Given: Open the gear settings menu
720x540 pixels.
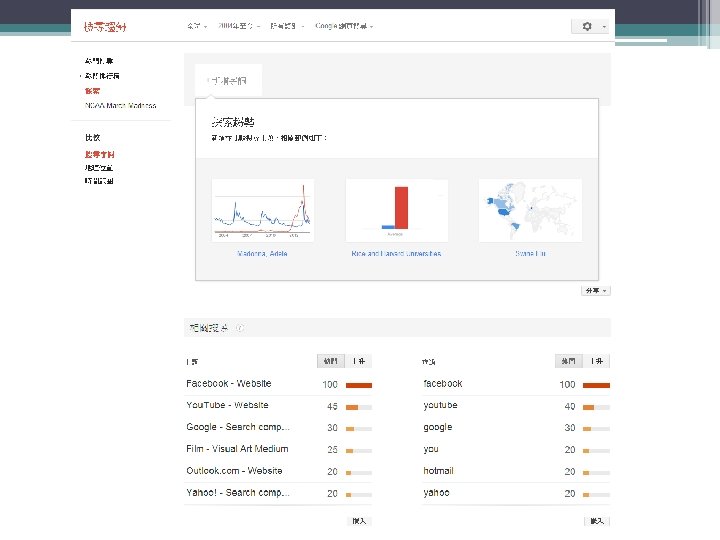Looking at the screenshot, I should pos(586,26).
